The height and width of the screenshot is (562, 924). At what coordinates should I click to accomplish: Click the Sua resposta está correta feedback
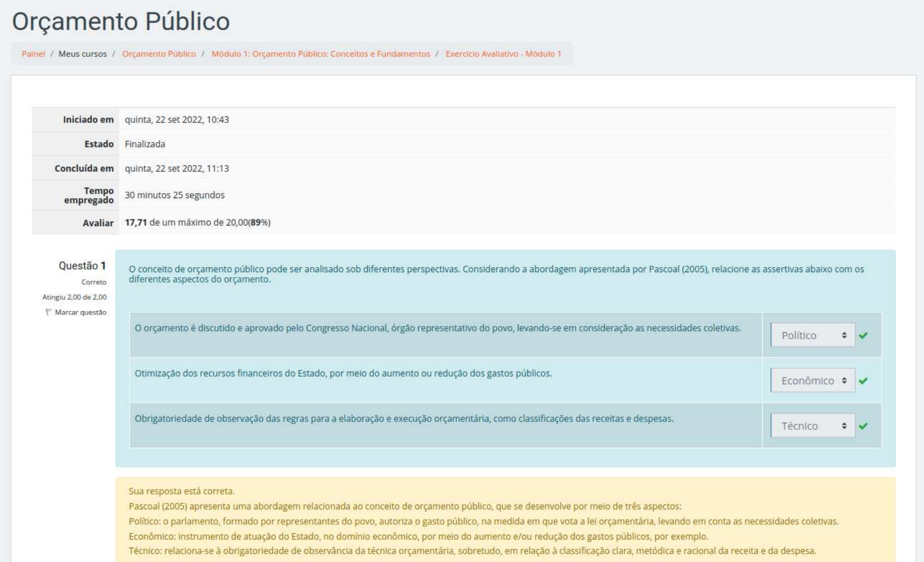(182, 491)
